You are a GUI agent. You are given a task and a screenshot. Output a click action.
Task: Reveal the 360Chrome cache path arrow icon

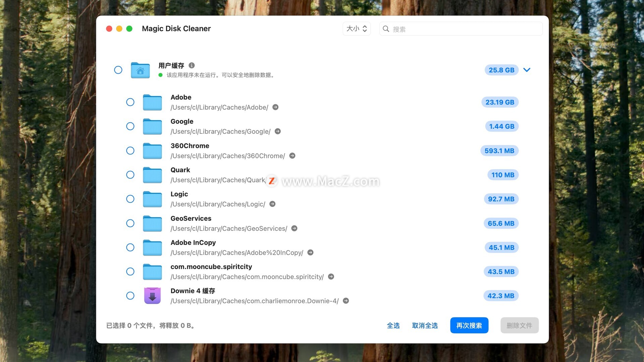(292, 156)
